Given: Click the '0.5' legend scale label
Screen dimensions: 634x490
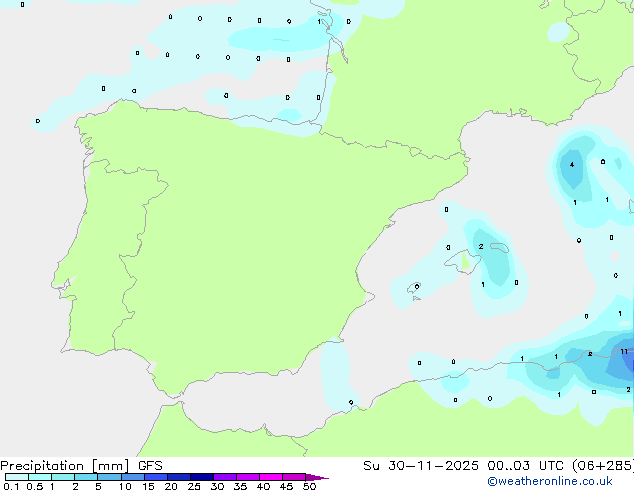Looking at the screenshot, I should pyautogui.click(x=35, y=486).
